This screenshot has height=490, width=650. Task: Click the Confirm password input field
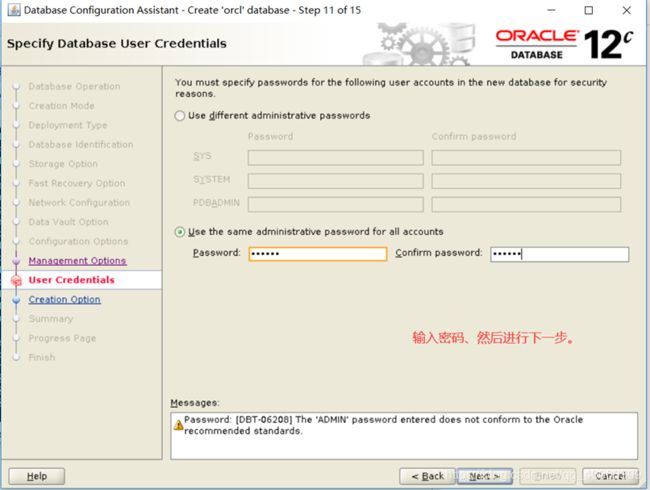click(x=560, y=254)
